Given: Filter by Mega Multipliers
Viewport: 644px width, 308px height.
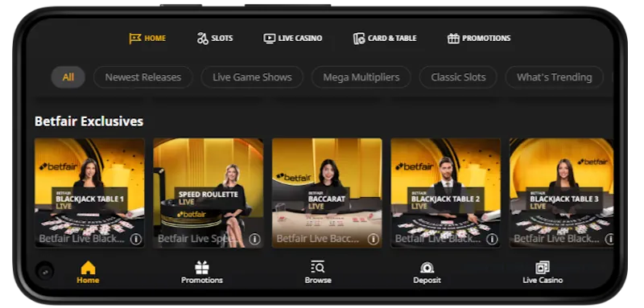Looking at the screenshot, I should [361, 77].
